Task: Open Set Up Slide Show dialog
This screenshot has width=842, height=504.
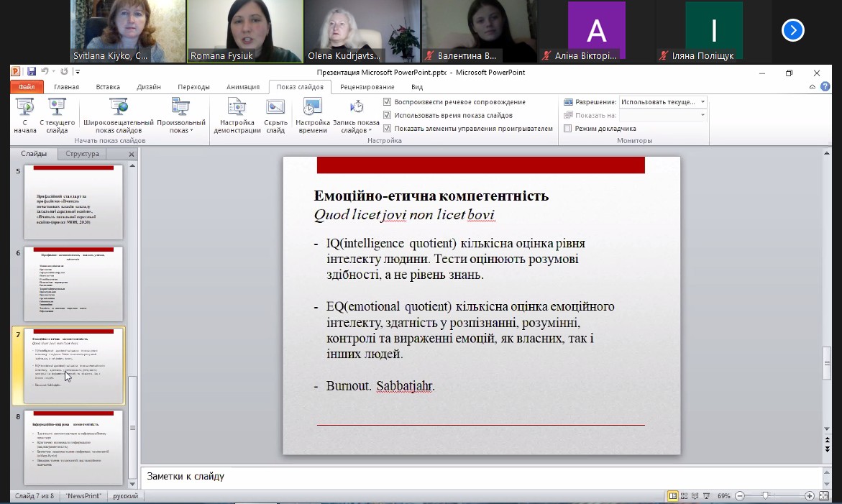Action: [x=237, y=115]
